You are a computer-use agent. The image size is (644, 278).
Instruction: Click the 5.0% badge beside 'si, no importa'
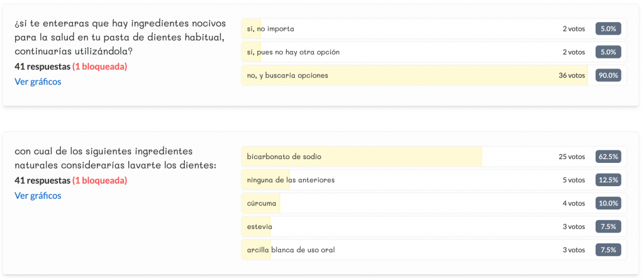(x=608, y=29)
